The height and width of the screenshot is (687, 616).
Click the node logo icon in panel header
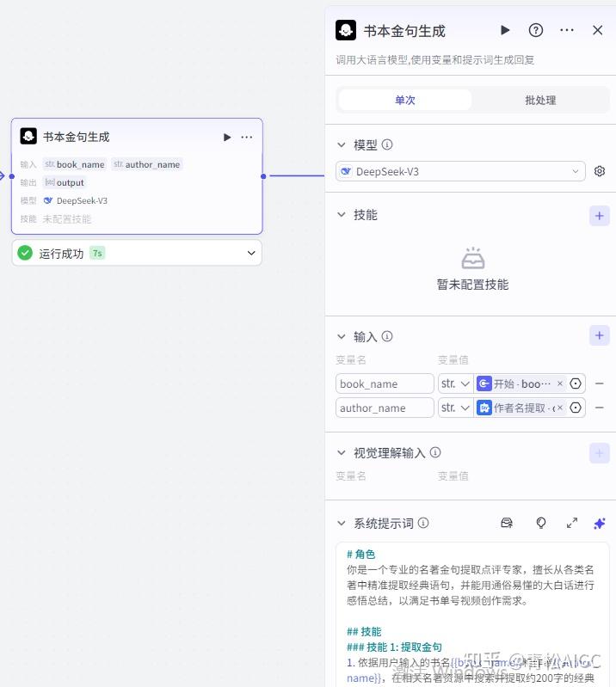point(346,30)
